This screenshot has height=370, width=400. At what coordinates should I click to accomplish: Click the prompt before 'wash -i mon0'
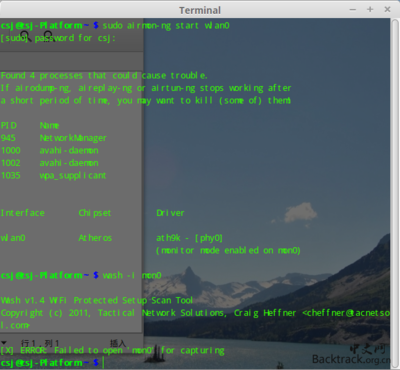(x=50, y=275)
